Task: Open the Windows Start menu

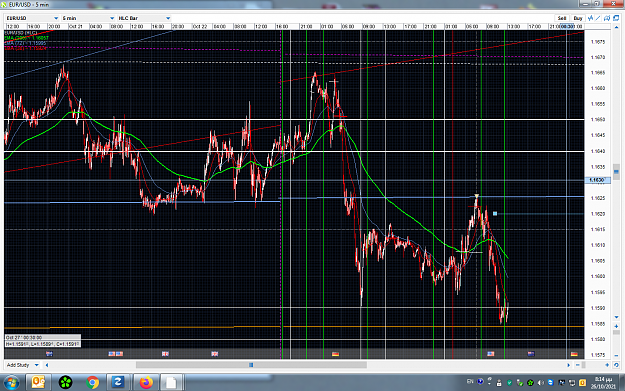Action: [12, 383]
